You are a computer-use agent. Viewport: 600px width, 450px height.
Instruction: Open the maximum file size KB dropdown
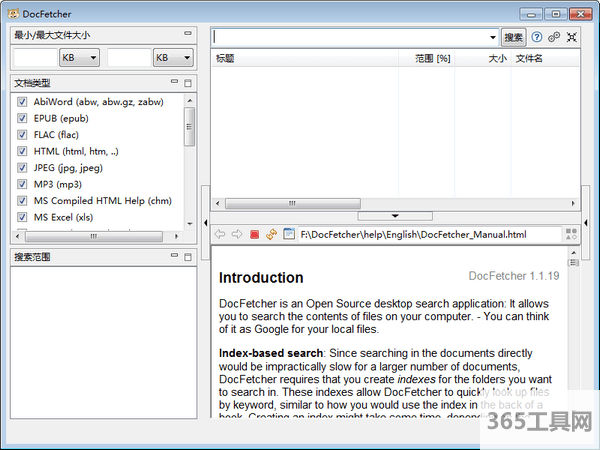click(173, 58)
